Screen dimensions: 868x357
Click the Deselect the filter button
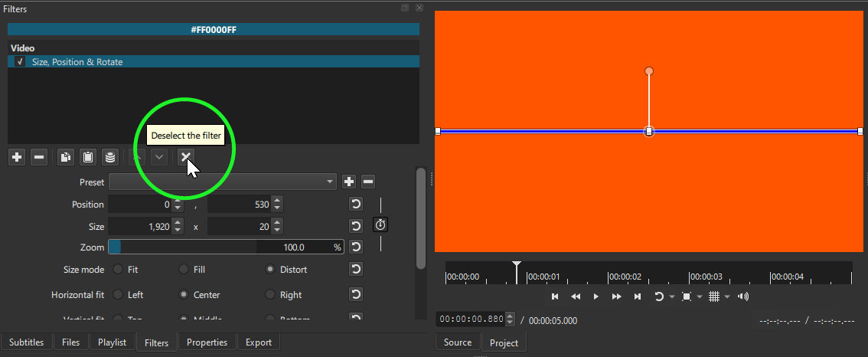click(185, 157)
